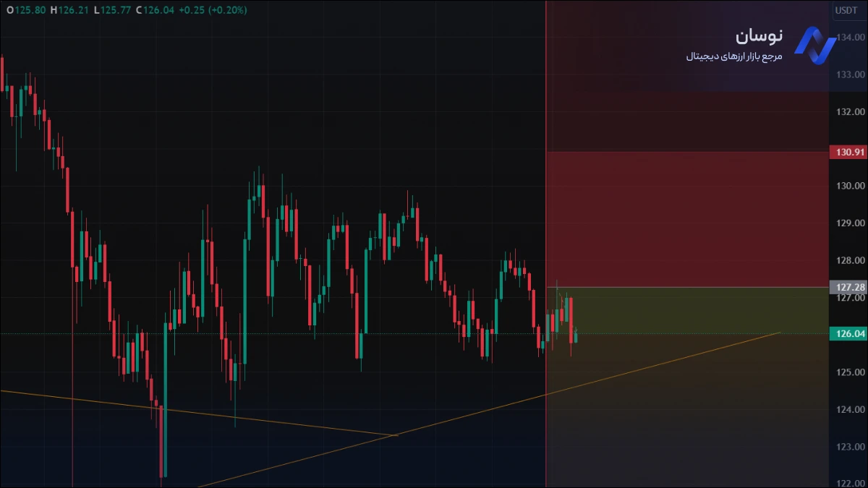Screen dimensions: 868x488
Task: Select the descending orange trendline
Action: (x=217, y=415)
